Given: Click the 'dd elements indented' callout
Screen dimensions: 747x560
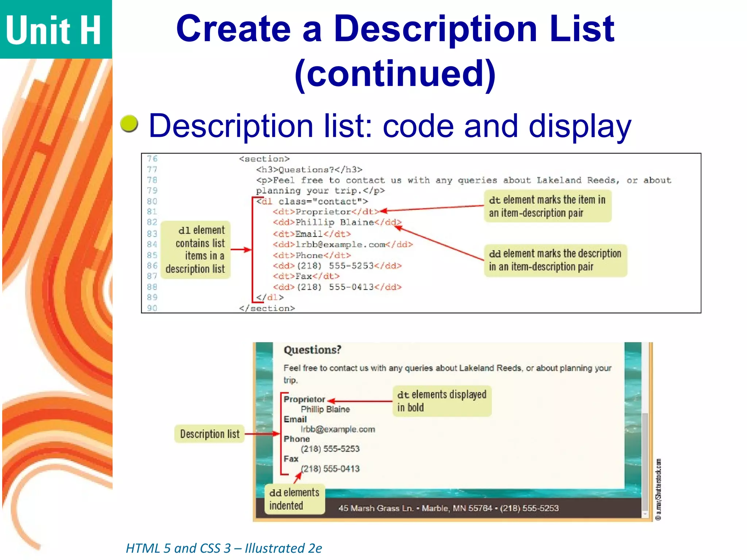Looking at the screenshot, I should coord(294,499).
